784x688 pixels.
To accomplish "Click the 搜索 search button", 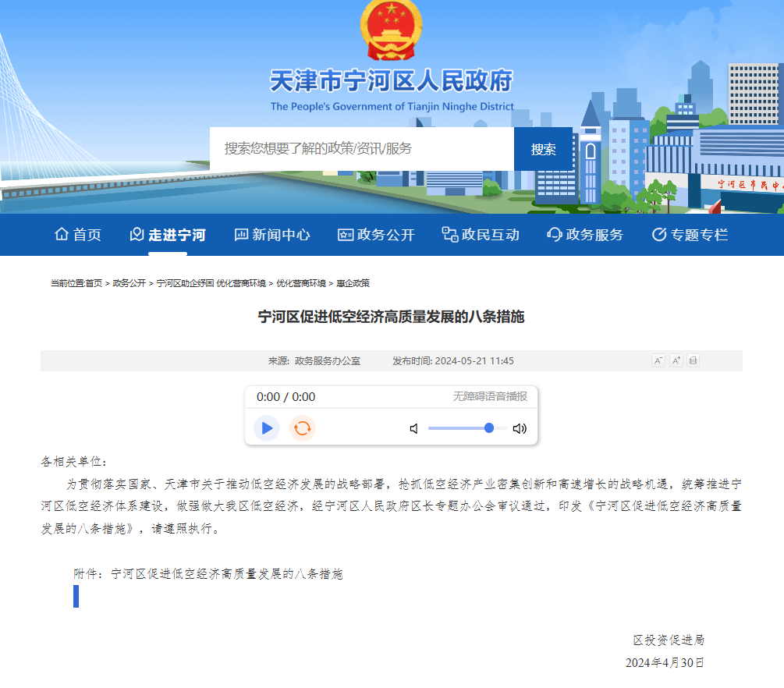I will click(x=544, y=148).
